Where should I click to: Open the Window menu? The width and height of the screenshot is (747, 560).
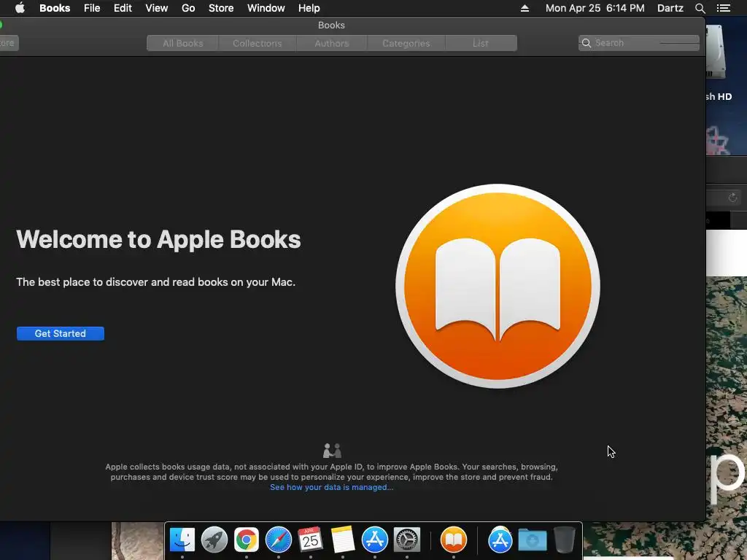[266, 8]
